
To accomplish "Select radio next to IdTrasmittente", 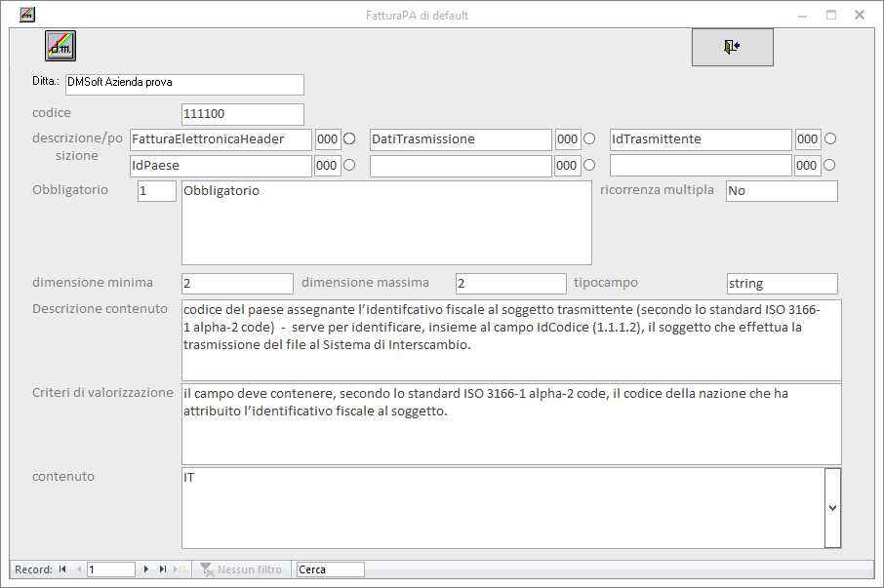I will pyautogui.click(x=830, y=138).
